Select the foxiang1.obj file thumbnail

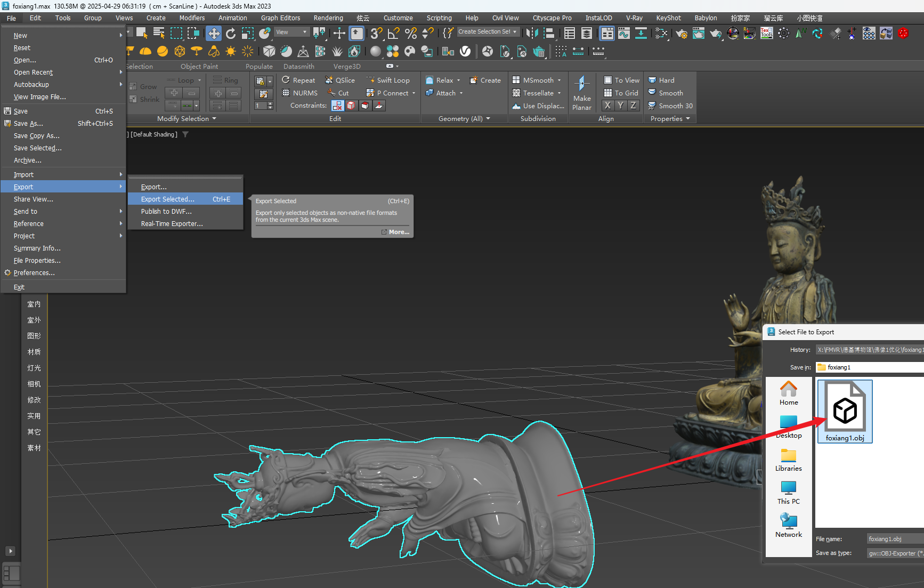pyautogui.click(x=845, y=411)
